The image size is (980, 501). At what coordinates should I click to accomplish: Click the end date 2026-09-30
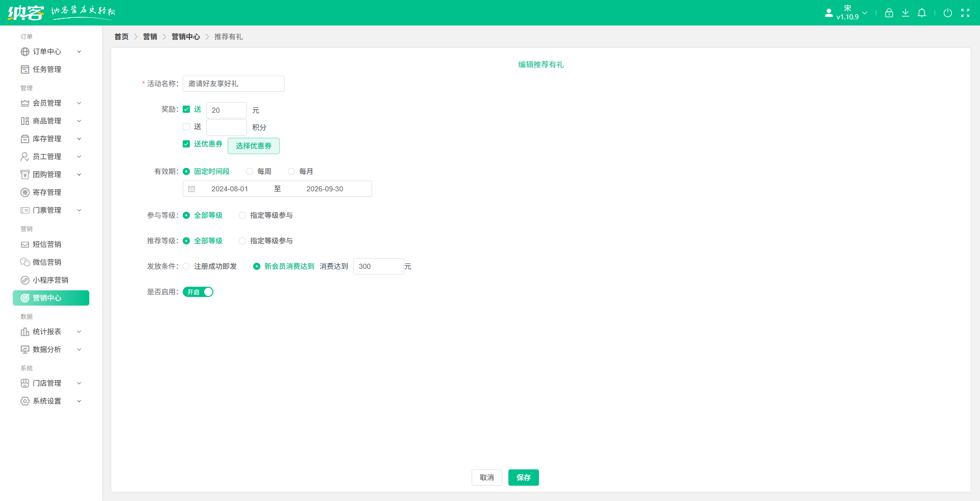pos(325,189)
